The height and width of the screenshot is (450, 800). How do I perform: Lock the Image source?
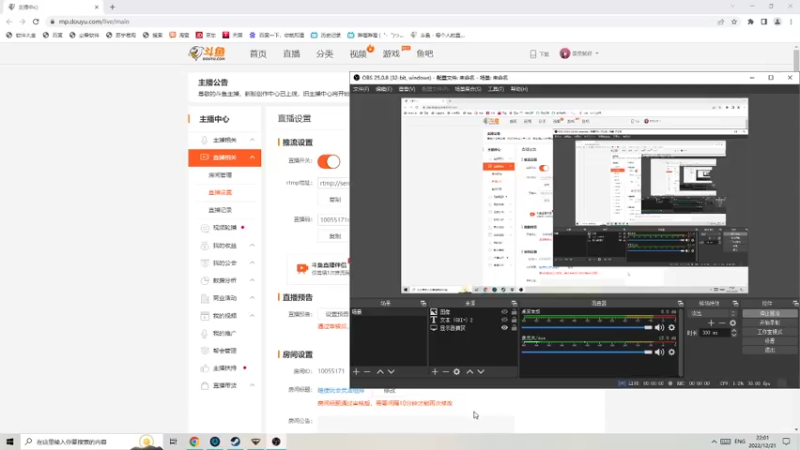click(514, 312)
